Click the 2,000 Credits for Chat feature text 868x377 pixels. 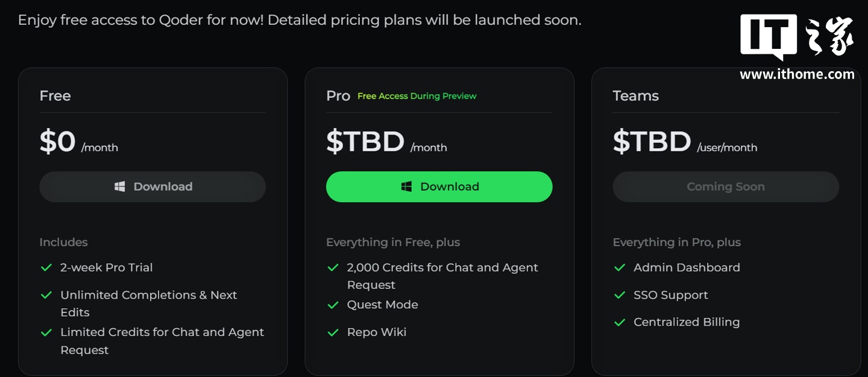pos(442,268)
